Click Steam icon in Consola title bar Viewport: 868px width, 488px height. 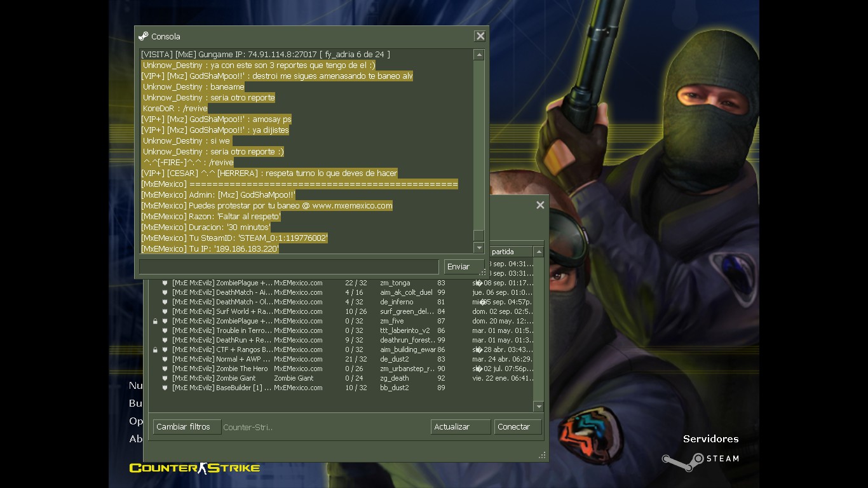pyautogui.click(x=144, y=36)
